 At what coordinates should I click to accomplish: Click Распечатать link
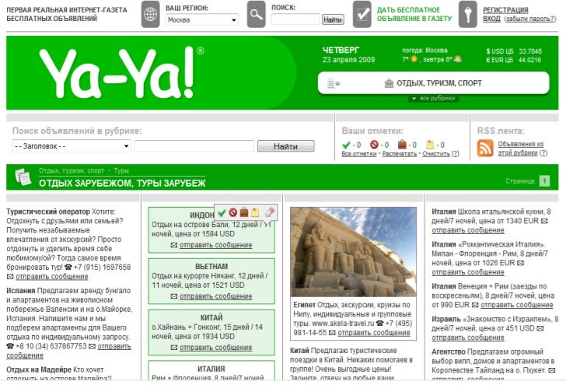[x=400, y=154]
